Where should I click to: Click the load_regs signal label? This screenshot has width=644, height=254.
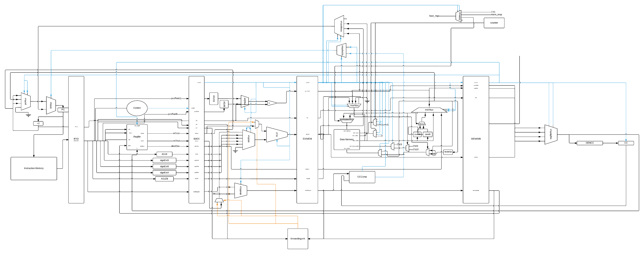tap(434, 16)
